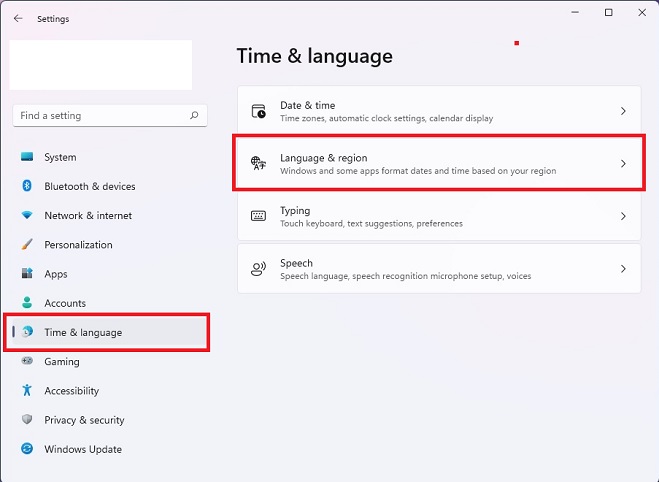This screenshot has width=659, height=482.
Task: Open Network & internet settings
Action: point(88,216)
